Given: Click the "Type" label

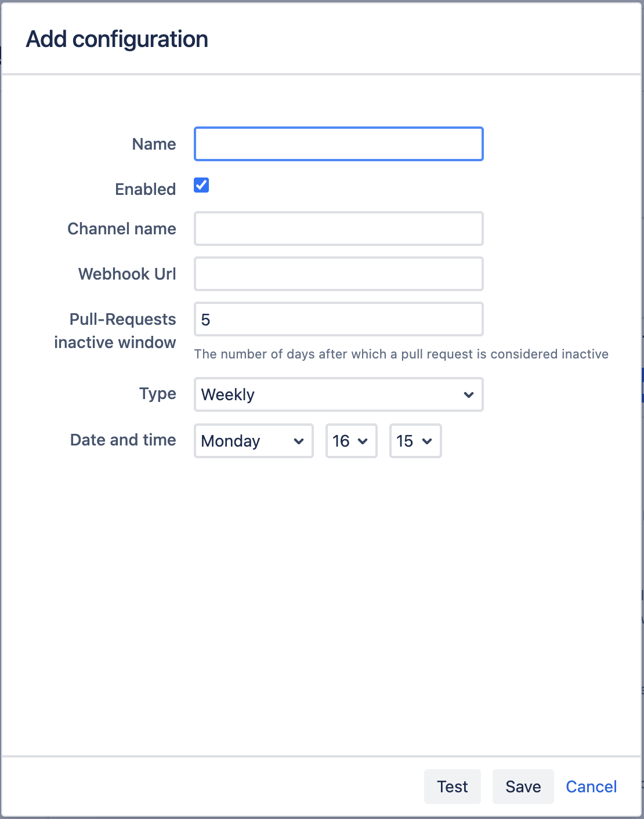Looking at the screenshot, I should click(x=157, y=393).
